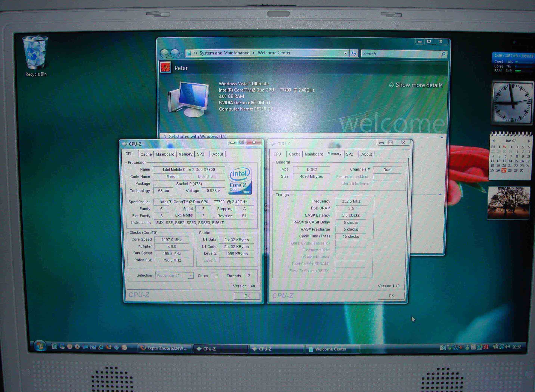Click the Intel Core 2 Duo logo

point(240,181)
